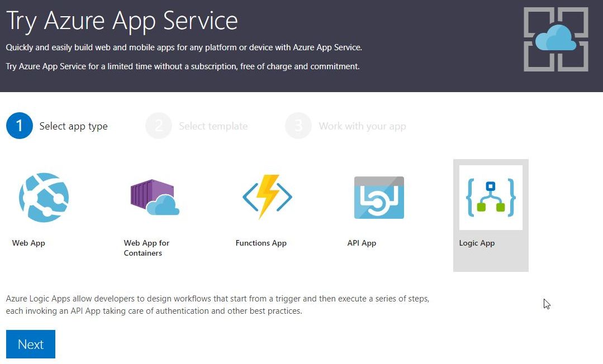Click the step 2 number circle
This screenshot has height=364, width=603.
pyautogui.click(x=159, y=126)
